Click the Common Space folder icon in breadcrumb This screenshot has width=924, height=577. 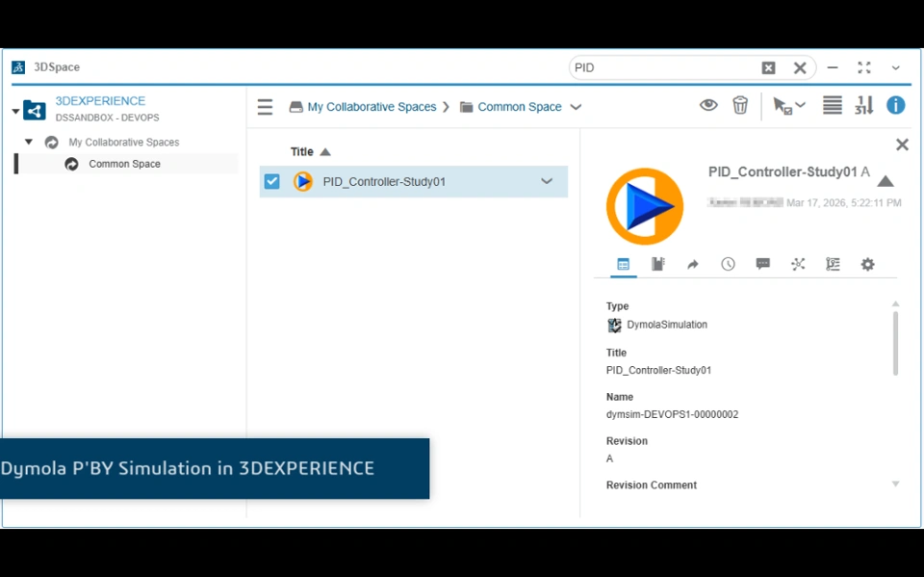click(466, 107)
